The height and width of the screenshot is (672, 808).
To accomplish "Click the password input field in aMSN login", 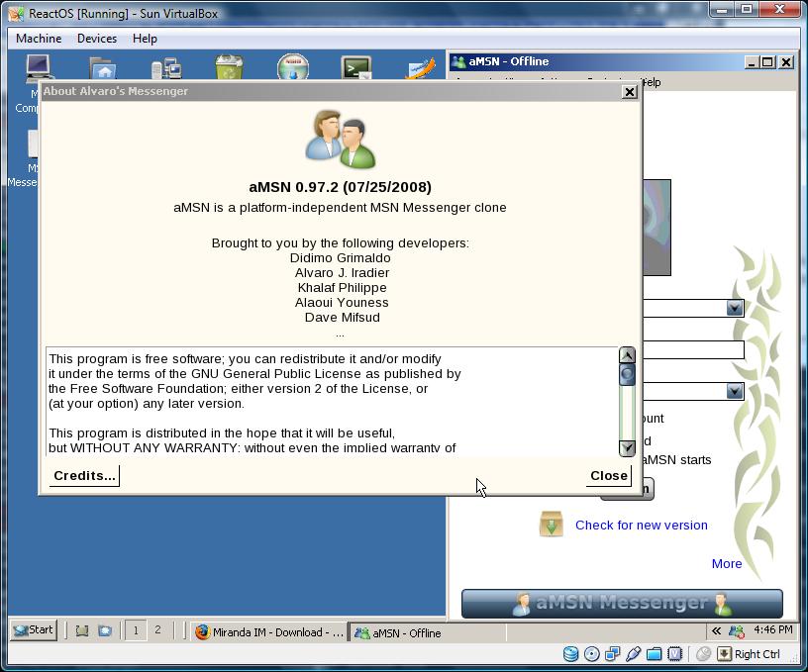I will (693, 350).
